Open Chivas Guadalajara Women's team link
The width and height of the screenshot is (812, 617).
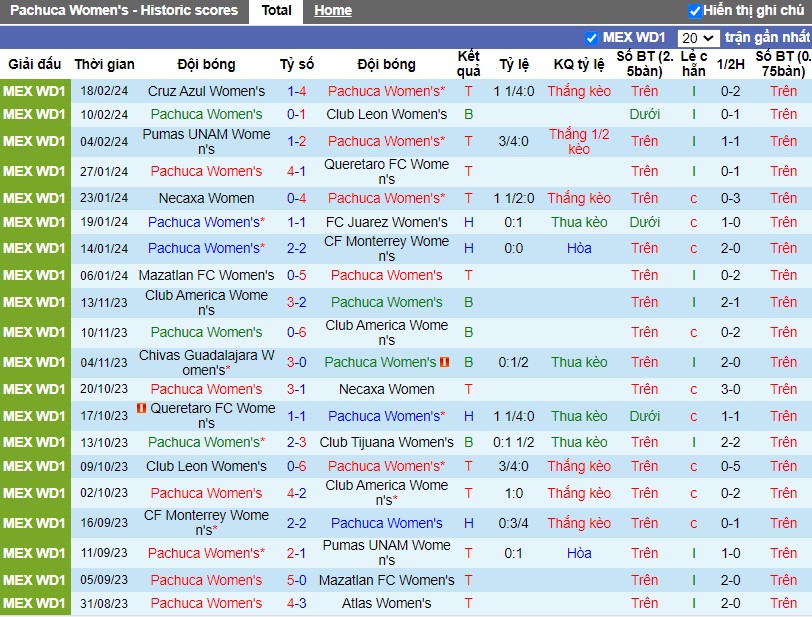click(206, 363)
